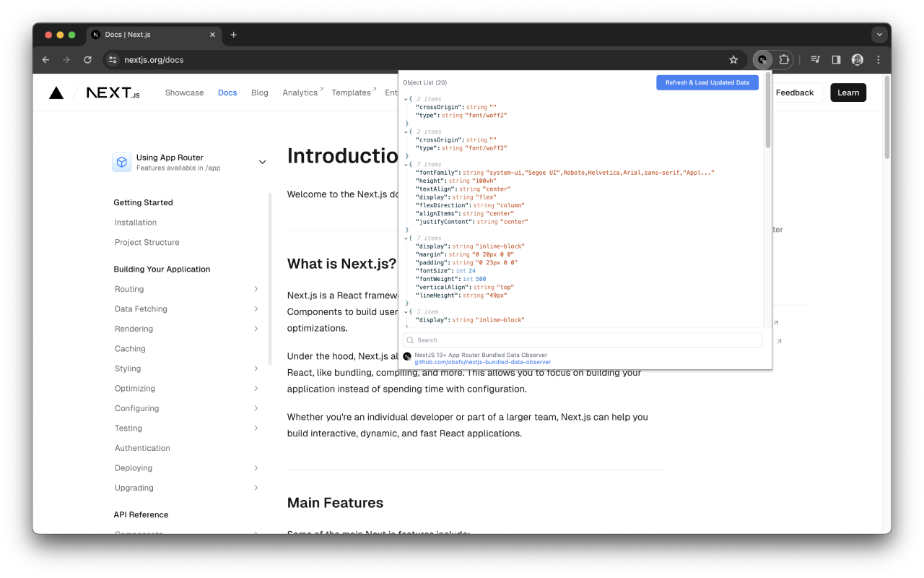The height and width of the screenshot is (578, 924).
Task: Open the Showcase nav item
Action: (184, 92)
